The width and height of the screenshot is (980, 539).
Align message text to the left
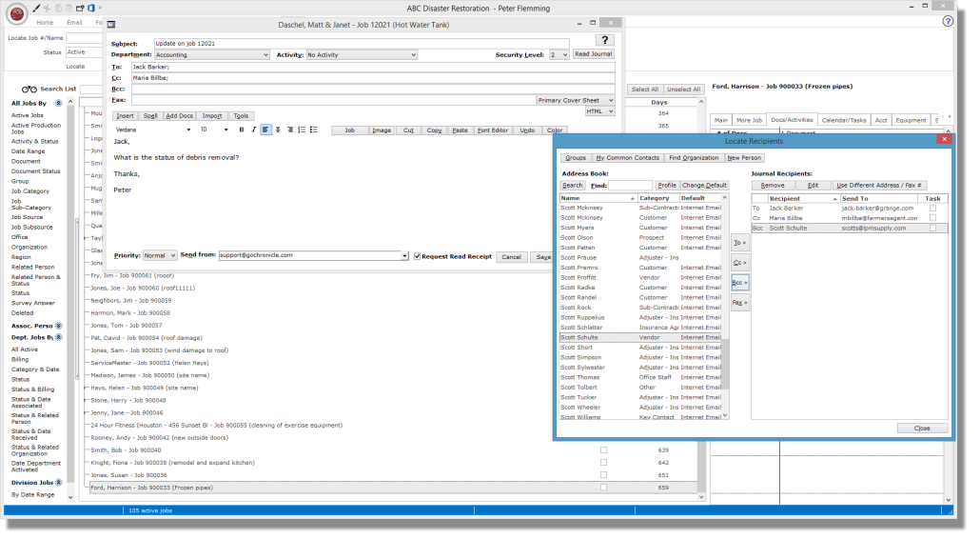click(265, 130)
